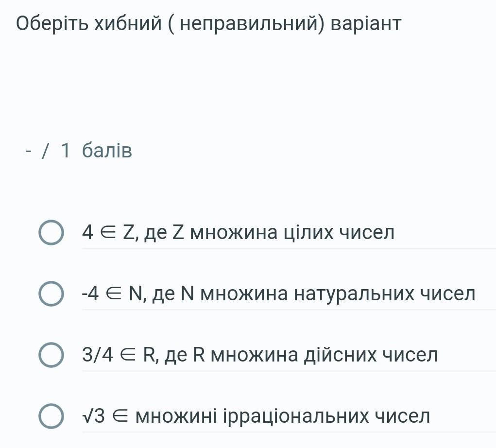Image resolution: width=496 pixels, height=448 pixels.
Task: Click the "3/4" fraction in the third option
Action: pyautogui.click(x=98, y=355)
